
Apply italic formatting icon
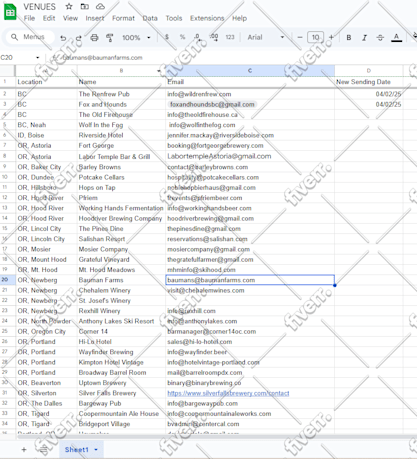tap(364, 37)
